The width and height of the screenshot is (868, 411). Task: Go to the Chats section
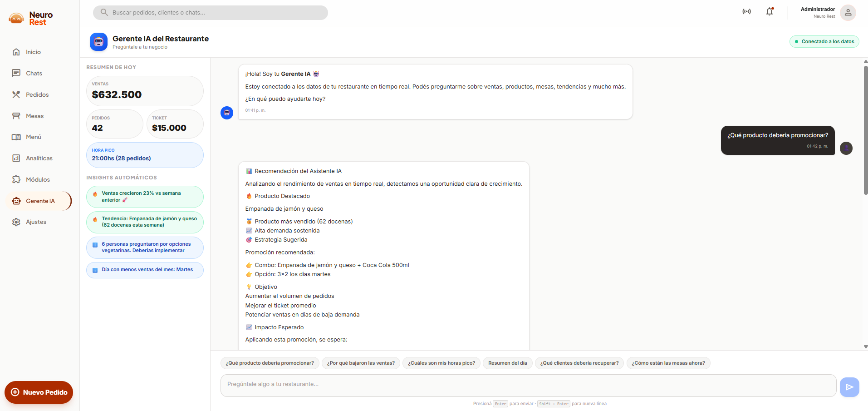click(x=34, y=74)
